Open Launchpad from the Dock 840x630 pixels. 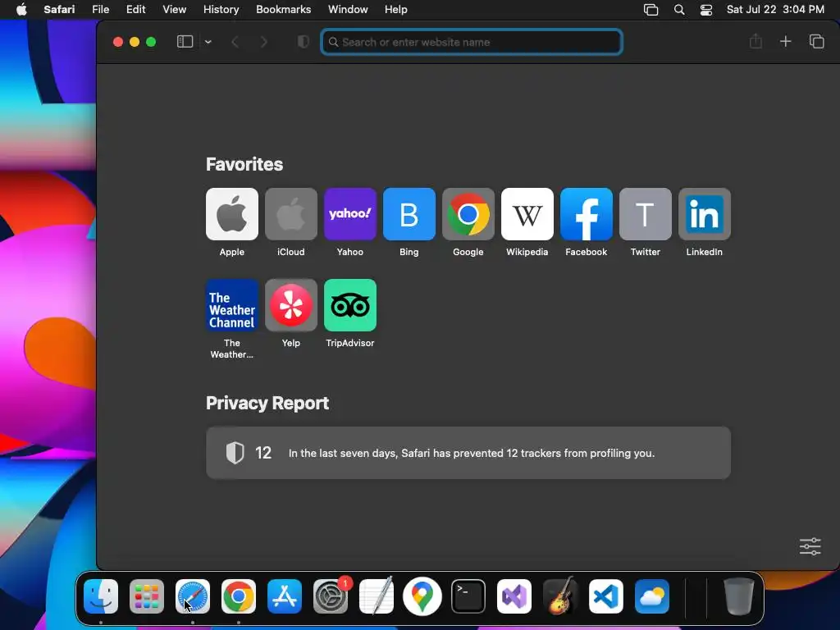[147, 596]
